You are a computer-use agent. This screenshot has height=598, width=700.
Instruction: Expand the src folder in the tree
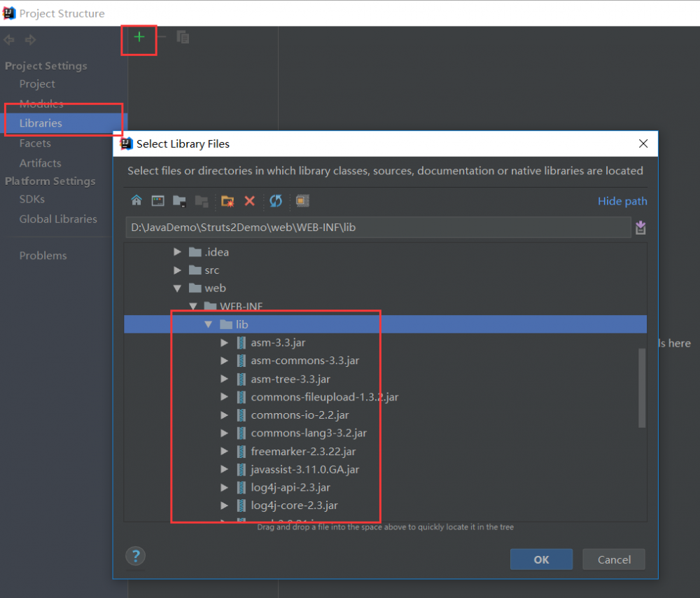click(177, 270)
